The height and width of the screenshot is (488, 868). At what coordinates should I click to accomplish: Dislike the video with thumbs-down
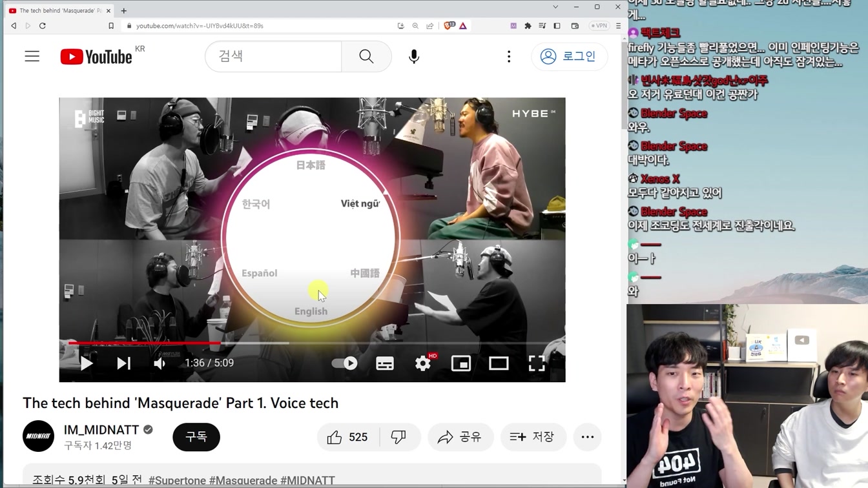(x=399, y=437)
